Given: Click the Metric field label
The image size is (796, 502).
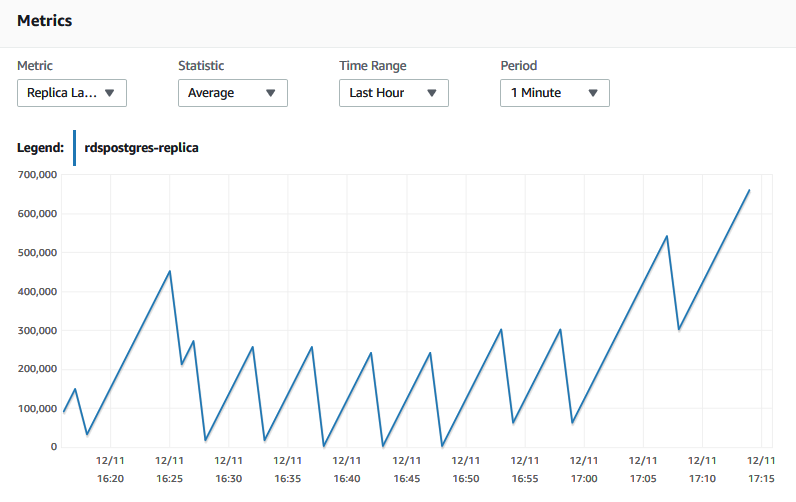Looking at the screenshot, I should pyautogui.click(x=35, y=66).
